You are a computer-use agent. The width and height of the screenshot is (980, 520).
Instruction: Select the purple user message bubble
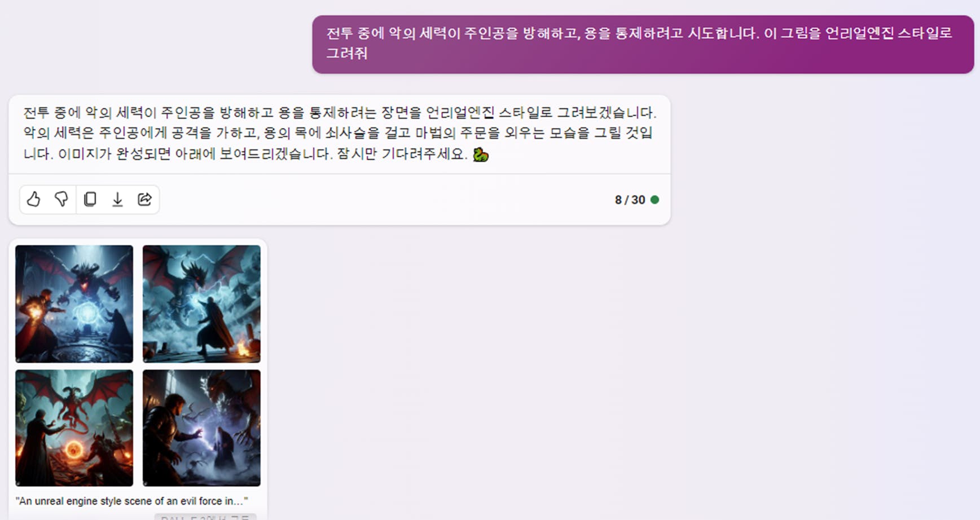pyautogui.click(x=643, y=45)
